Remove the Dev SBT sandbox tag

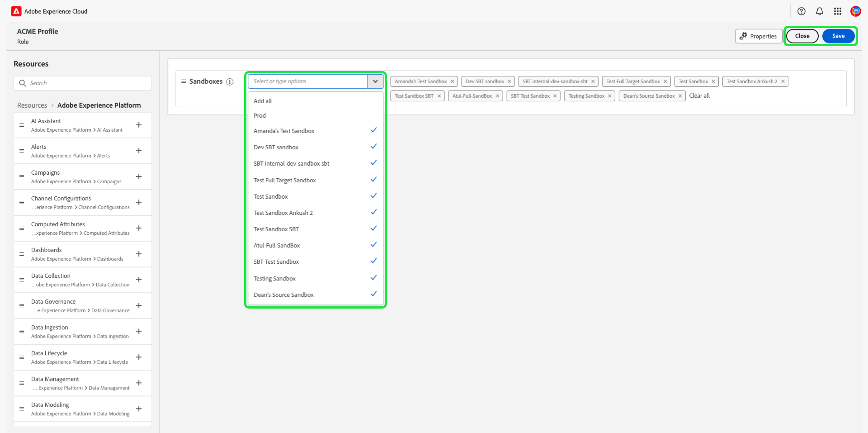[509, 81]
